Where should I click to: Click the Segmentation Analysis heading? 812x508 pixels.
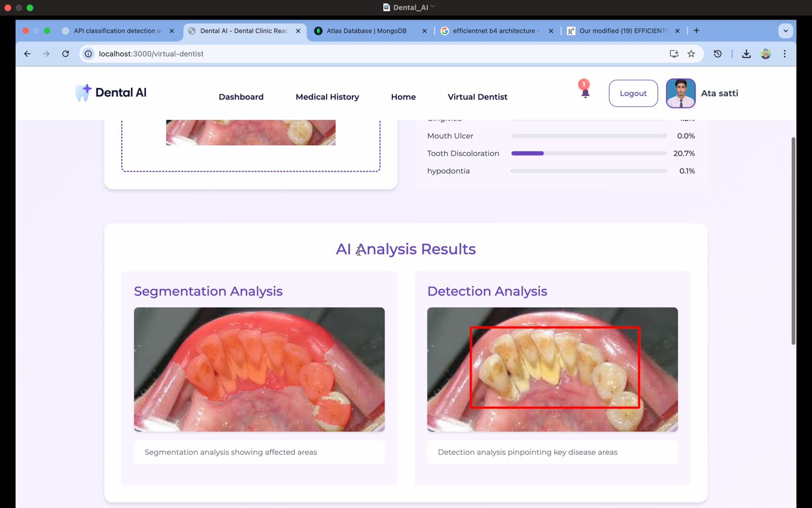208,291
